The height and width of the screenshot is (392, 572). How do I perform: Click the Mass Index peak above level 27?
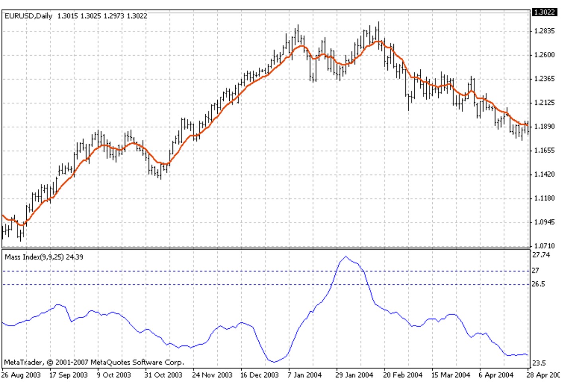[346, 257]
